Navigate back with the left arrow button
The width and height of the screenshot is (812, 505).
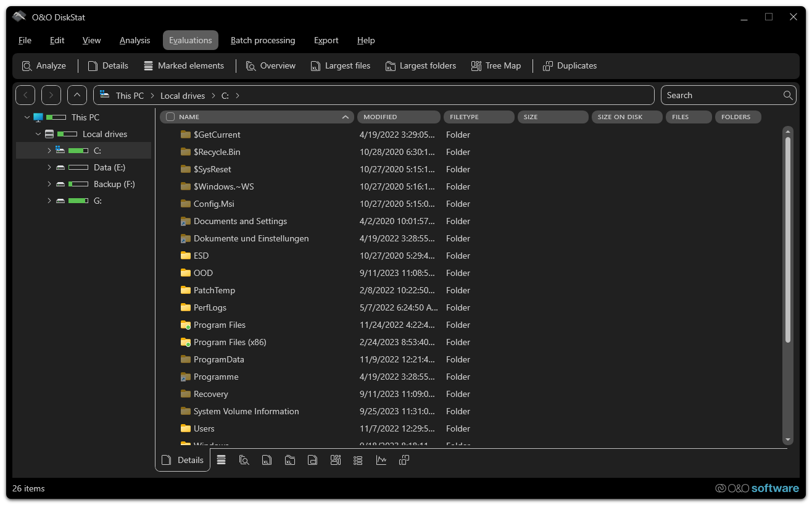[25, 95]
